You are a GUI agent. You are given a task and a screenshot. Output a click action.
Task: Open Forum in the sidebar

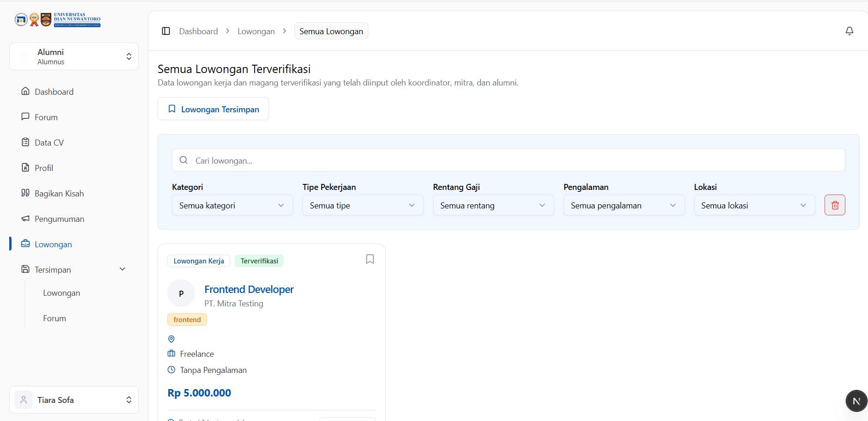74,117
